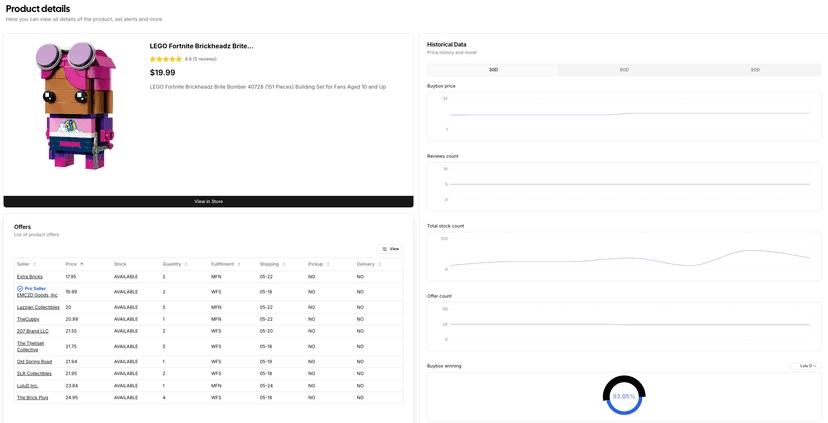Switch history range to 90D
828x423 pixels.
coord(755,70)
